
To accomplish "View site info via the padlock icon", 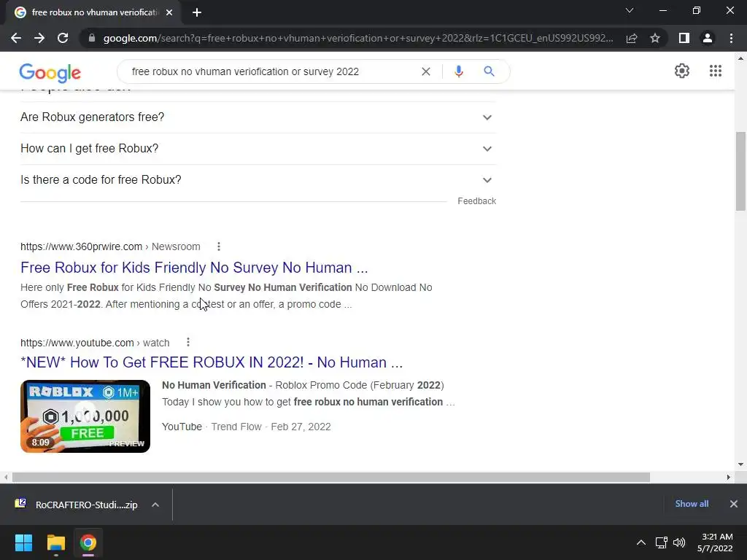I will 92,38.
